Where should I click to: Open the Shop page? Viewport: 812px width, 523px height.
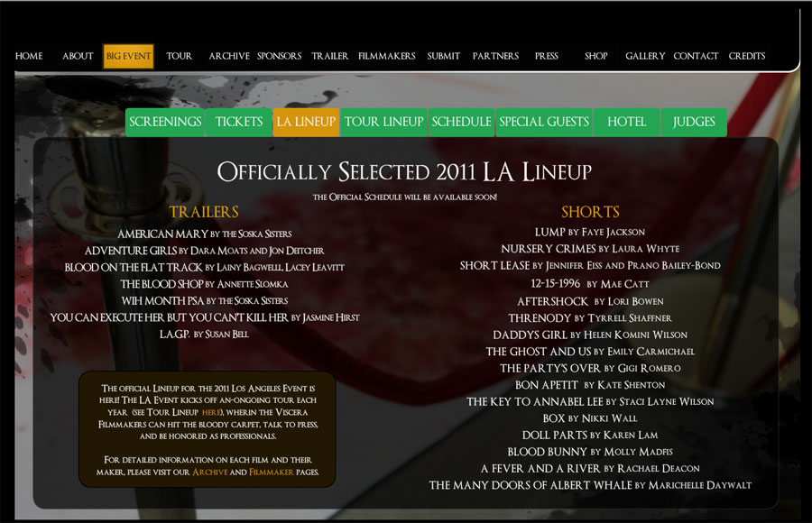point(596,56)
